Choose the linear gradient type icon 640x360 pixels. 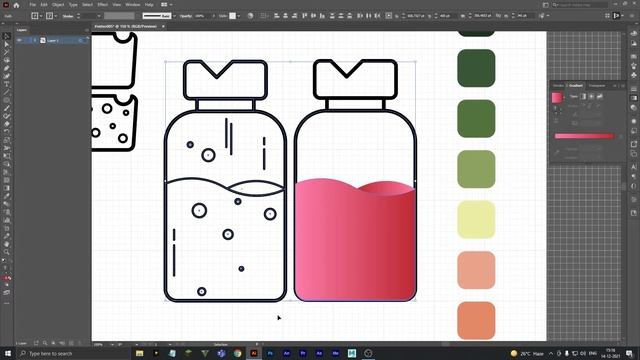[583, 96]
